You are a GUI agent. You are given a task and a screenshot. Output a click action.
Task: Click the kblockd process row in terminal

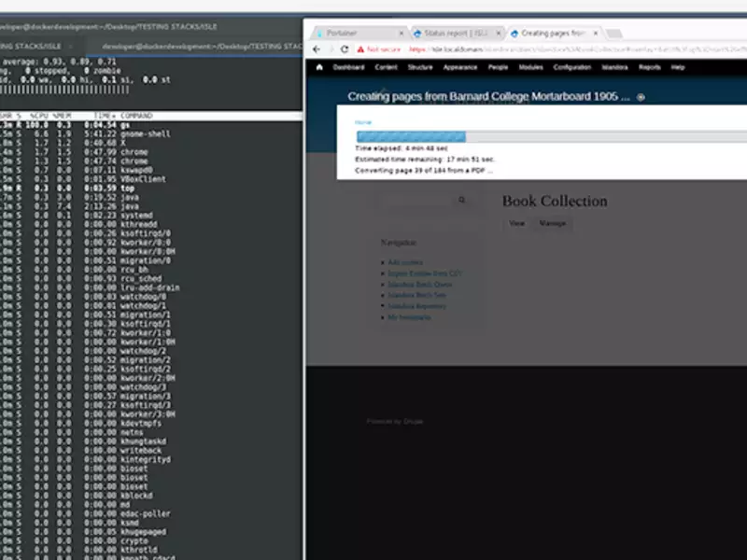[151, 496]
